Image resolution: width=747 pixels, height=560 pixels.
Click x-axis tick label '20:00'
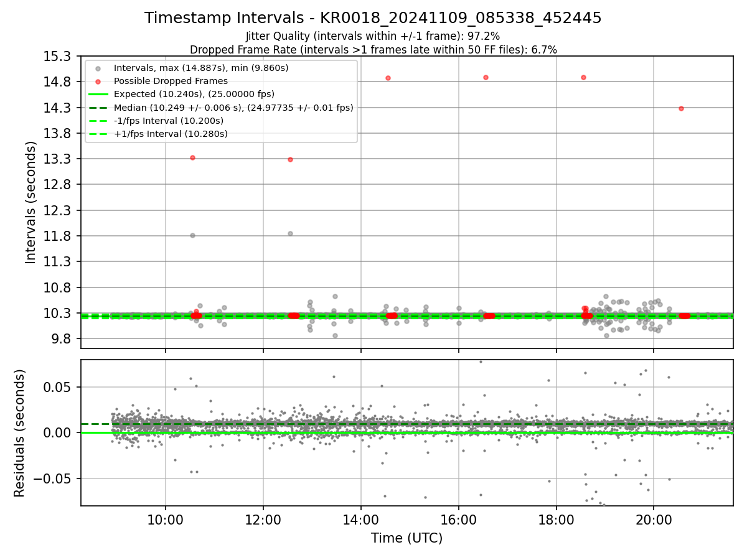click(654, 520)
